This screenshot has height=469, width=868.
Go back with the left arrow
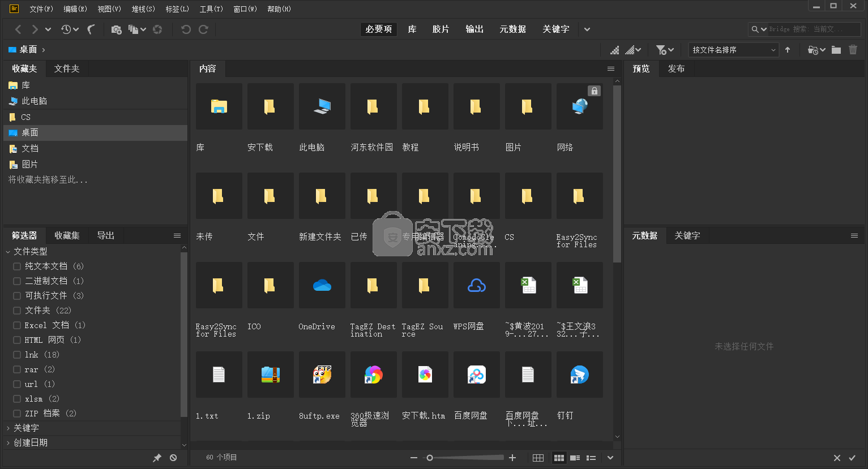tap(18, 29)
